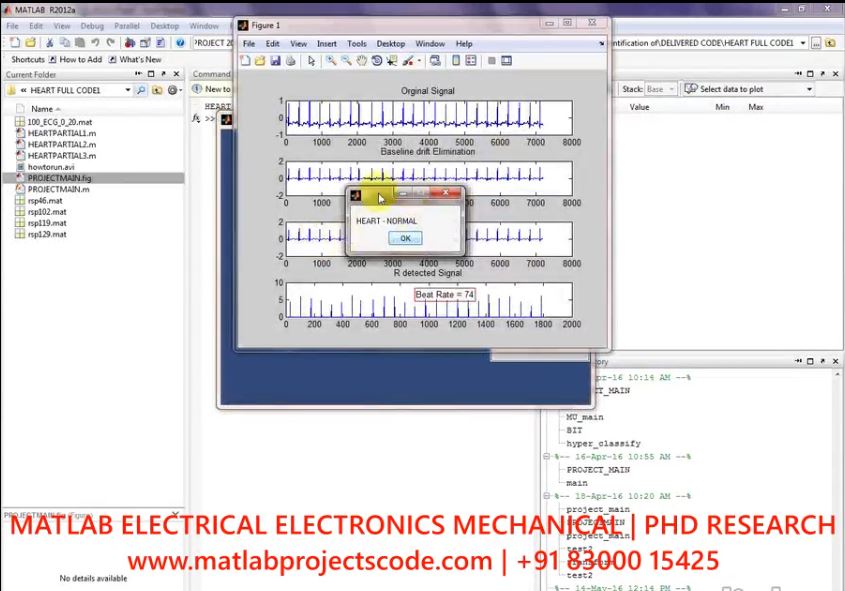The width and height of the screenshot is (845, 591).
Task: Select the Edit Plot arrow tool
Action: pos(312,60)
